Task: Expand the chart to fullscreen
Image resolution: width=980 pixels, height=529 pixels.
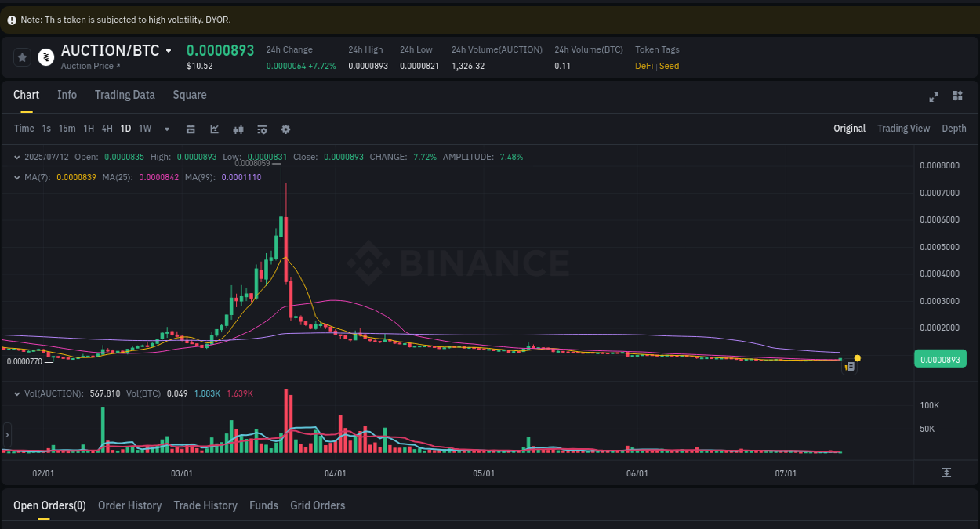Action: click(x=933, y=96)
